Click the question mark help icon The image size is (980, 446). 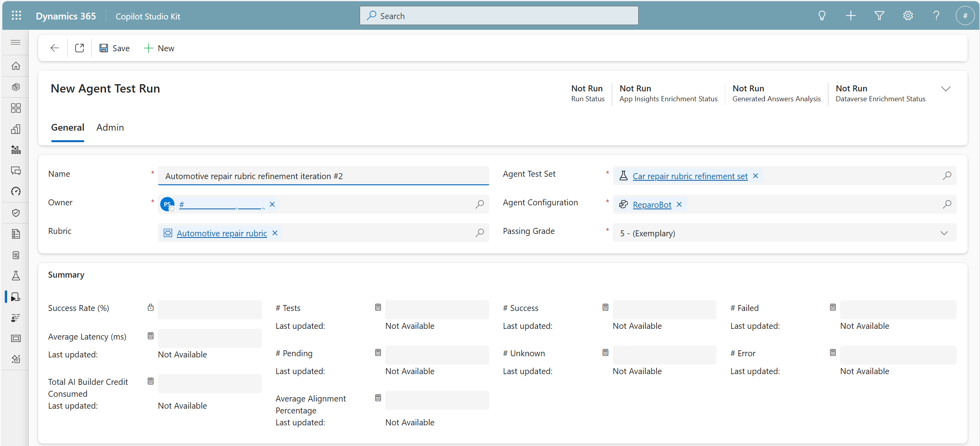coord(936,16)
